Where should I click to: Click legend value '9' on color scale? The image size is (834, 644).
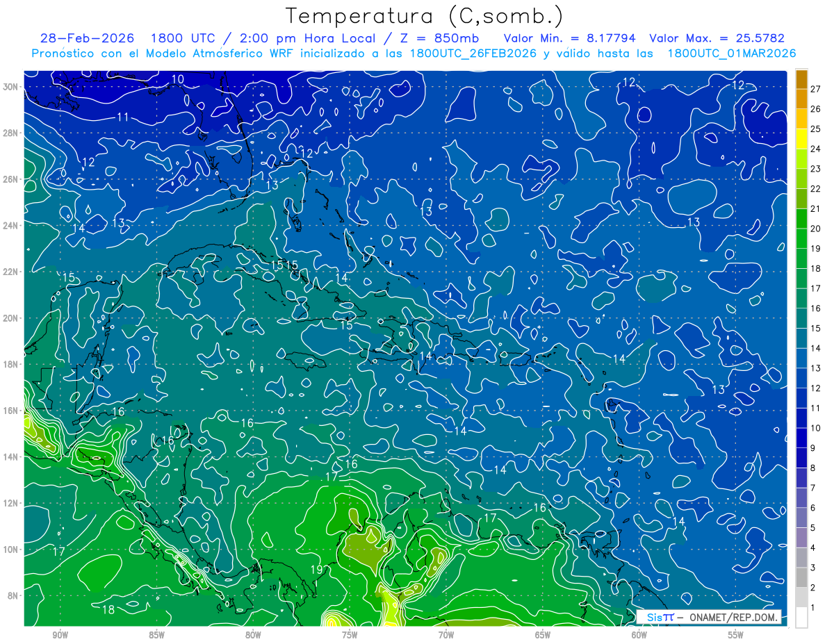click(812, 448)
